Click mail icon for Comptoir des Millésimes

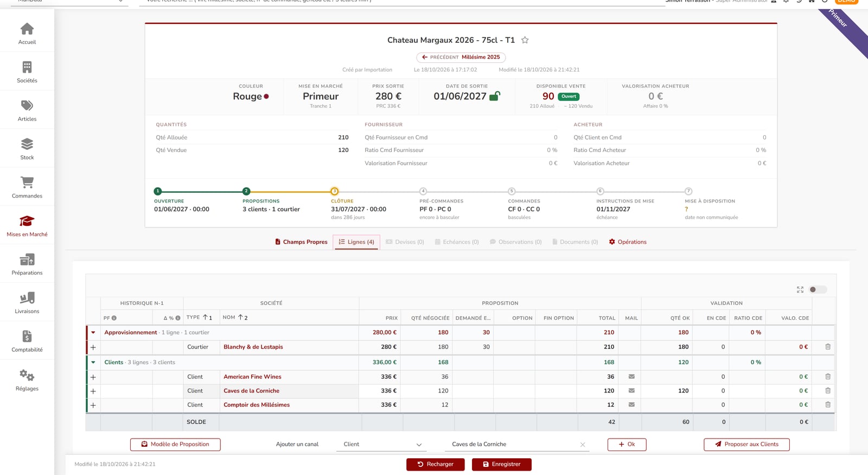click(631, 405)
